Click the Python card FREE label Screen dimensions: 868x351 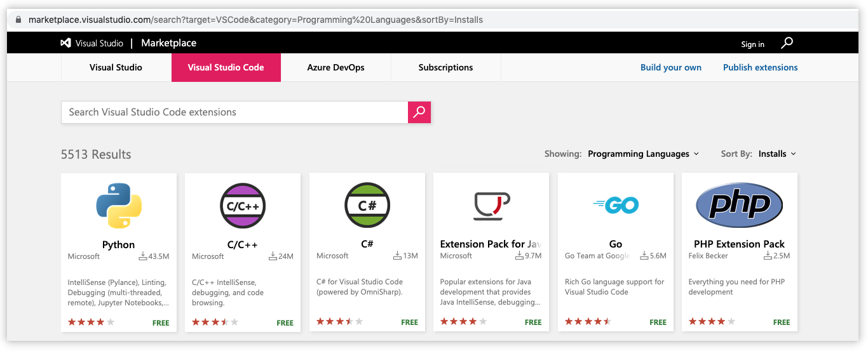click(161, 323)
